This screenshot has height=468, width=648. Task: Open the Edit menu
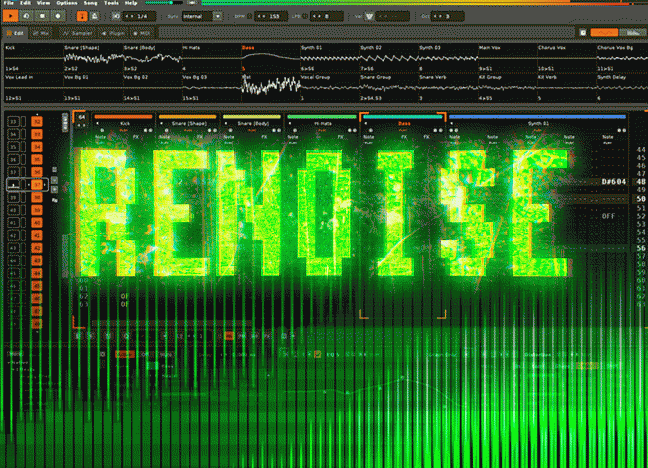tap(26, 3)
